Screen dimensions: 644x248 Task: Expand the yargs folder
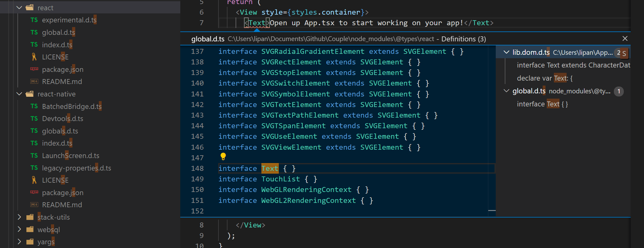click(19, 241)
